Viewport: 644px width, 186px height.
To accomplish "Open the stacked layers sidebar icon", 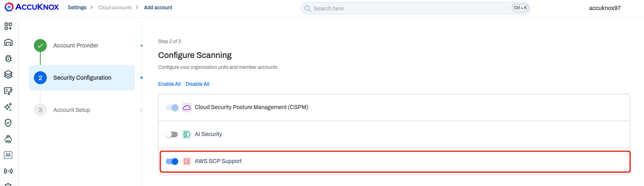I will [8, 74].
